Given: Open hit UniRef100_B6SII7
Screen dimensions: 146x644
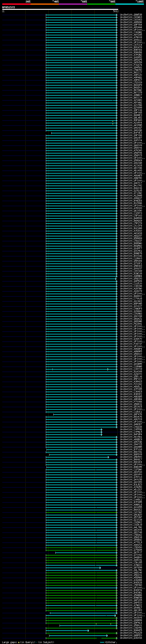Looking at the screenshot, I should 131,72.
